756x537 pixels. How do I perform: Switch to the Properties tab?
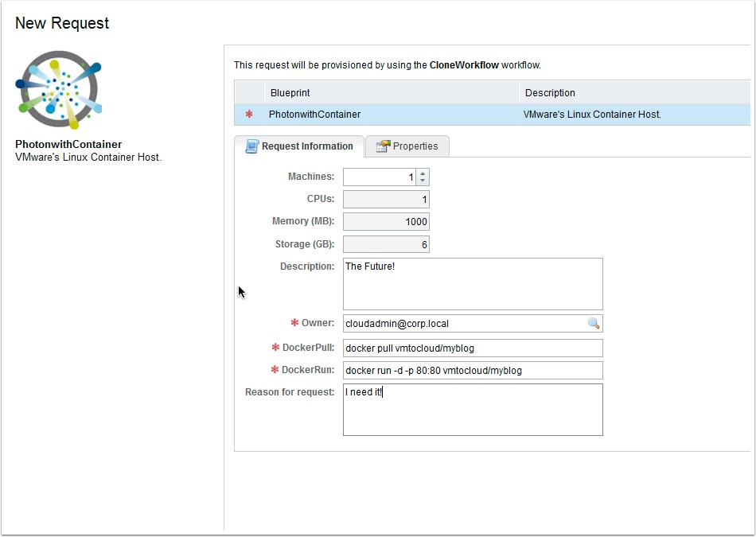(x=407, y=146)
